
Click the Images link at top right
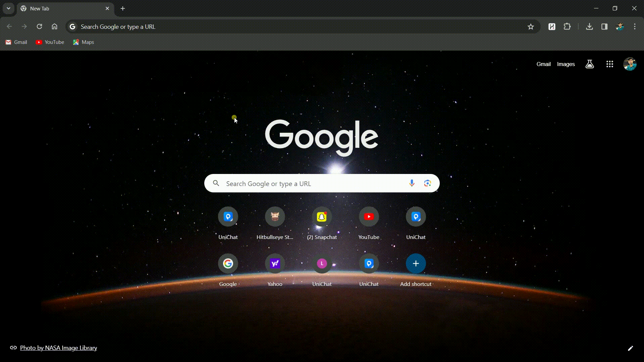566,64
